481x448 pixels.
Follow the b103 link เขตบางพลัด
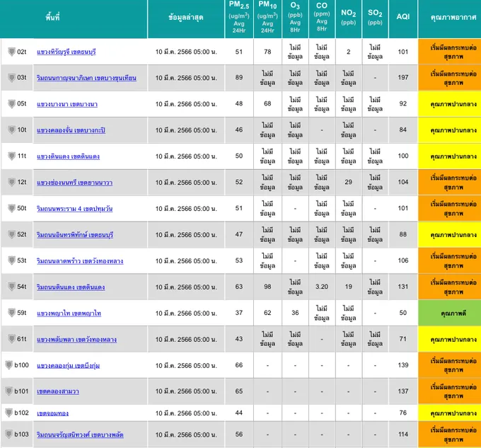[80, 435]
